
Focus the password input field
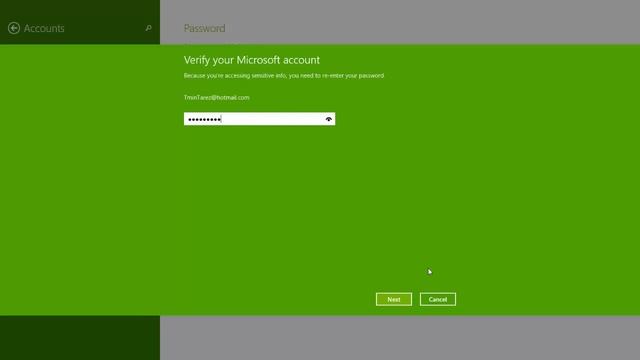pos(259,119)
